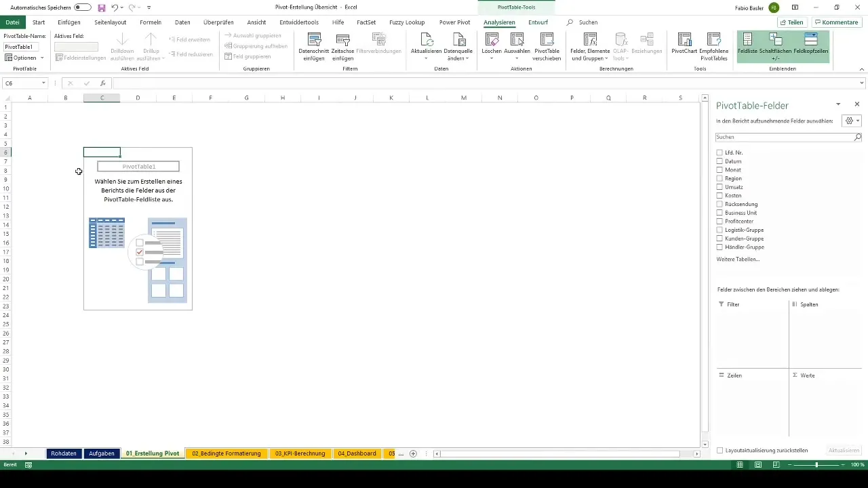This screenshot has height=488, width=868.
Task: Click the Zeitachse einfügen icon
Action: pos(343,39)
